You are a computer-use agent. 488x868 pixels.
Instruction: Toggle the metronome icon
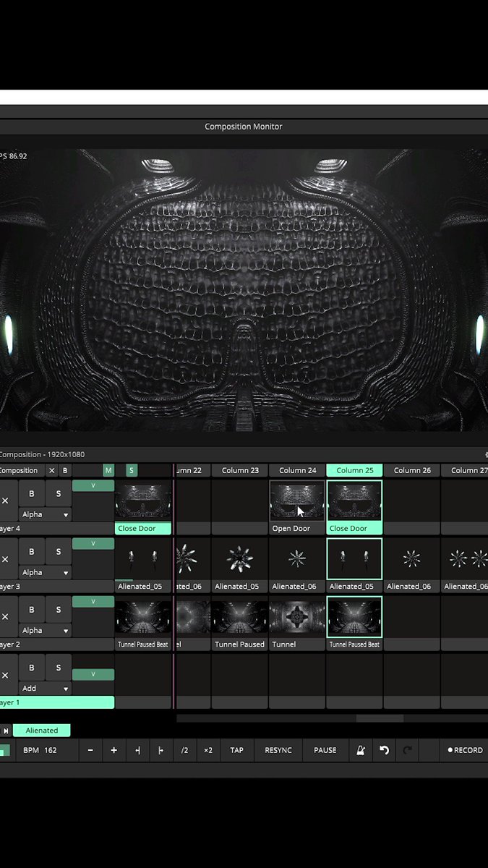click(x=360, y=750)
